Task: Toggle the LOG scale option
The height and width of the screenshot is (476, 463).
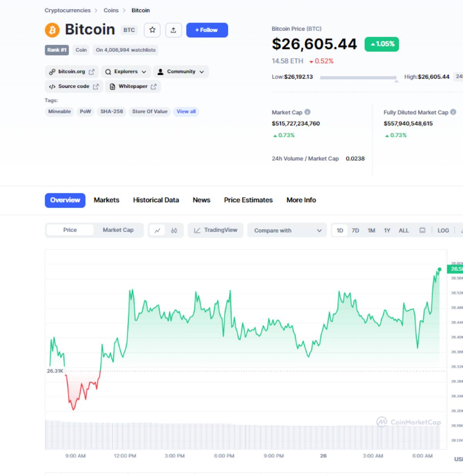Action: click(443, 230)
